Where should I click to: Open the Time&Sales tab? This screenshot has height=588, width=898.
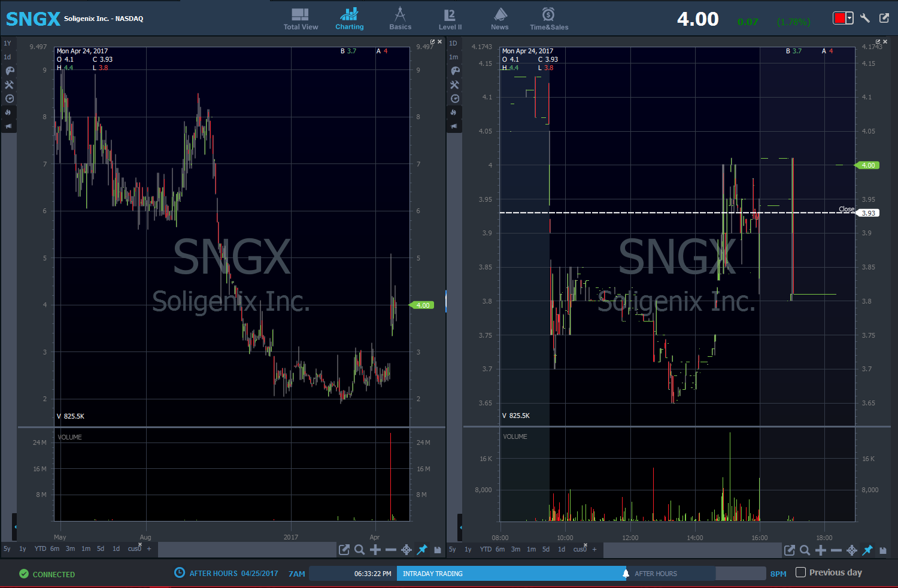(x=549, y=19)
